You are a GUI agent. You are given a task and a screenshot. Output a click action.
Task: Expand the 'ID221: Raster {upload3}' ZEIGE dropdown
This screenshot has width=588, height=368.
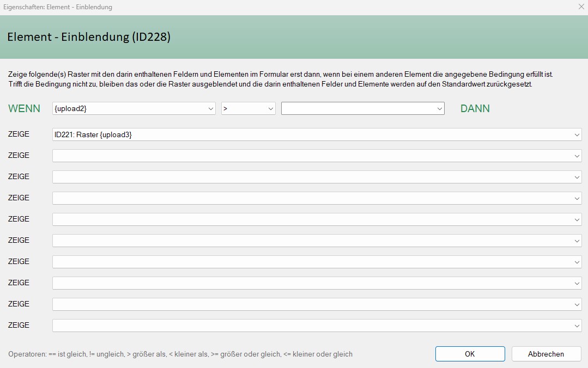pos(317,134)
